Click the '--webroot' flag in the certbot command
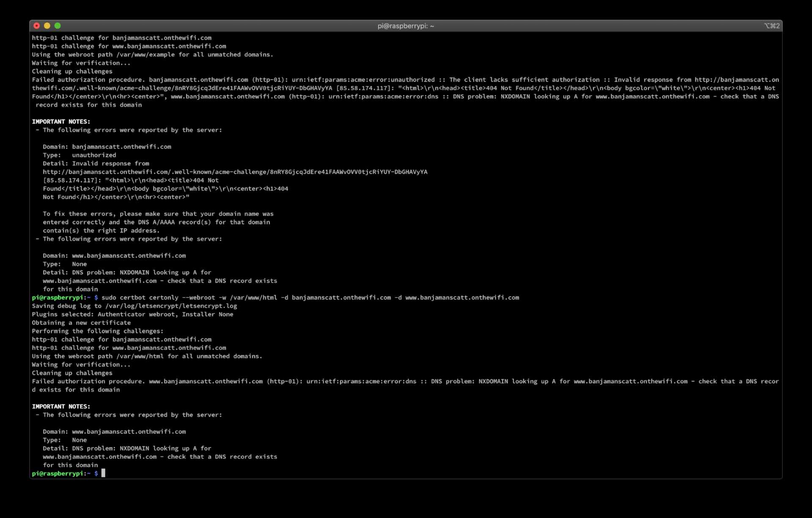This screenshot has width=812, height=518. (x=198, y=298)
